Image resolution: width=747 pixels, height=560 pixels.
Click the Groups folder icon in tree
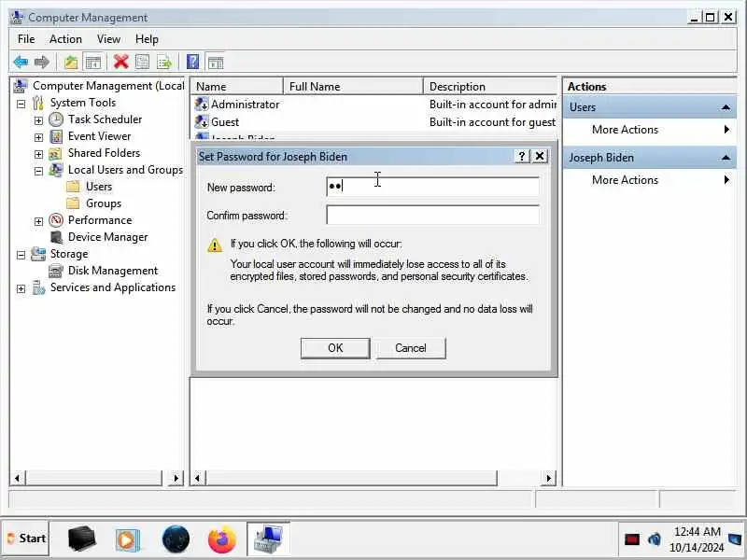pos(73,203)
